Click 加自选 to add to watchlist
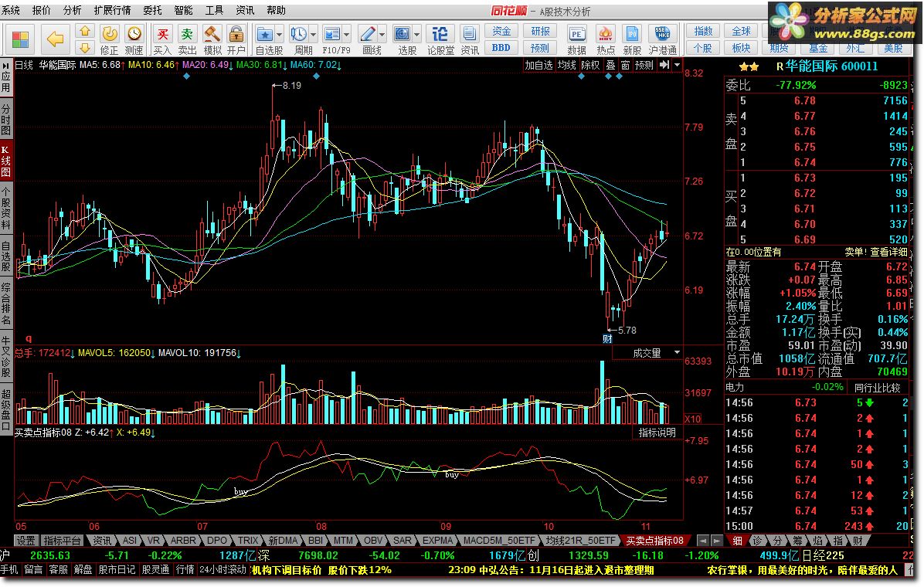Screen dimensions: 924x587 (x=538, y=65)
